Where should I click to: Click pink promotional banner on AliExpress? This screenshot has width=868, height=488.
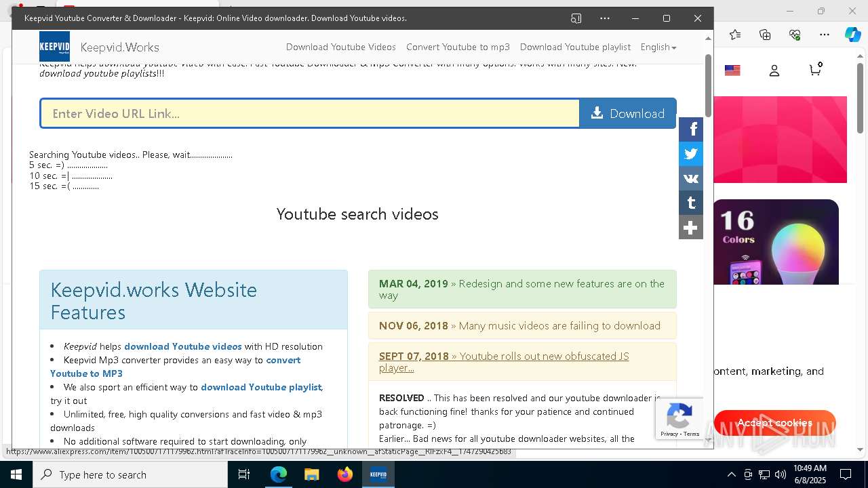[780, 140]
